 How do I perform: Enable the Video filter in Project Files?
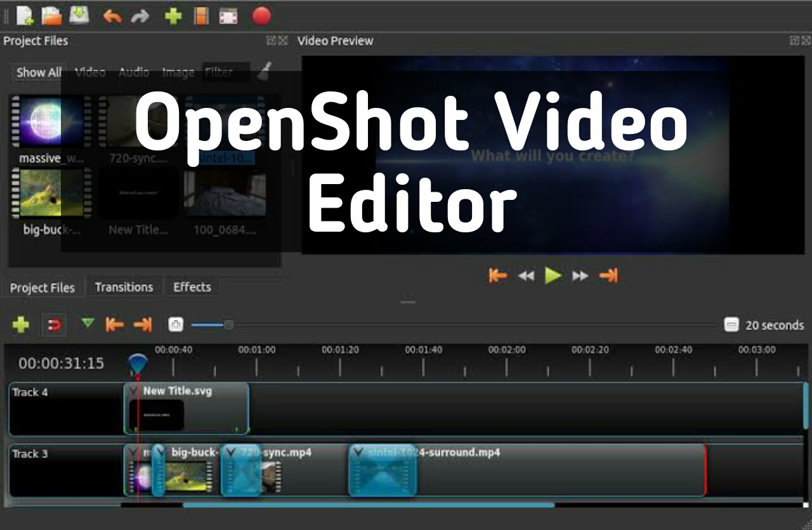pyautogui.click(x=90, y=72)
